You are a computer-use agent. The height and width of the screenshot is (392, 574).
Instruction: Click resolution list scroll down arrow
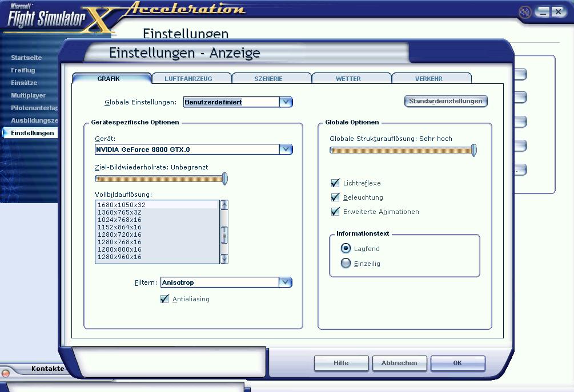[x=224, y=259]
